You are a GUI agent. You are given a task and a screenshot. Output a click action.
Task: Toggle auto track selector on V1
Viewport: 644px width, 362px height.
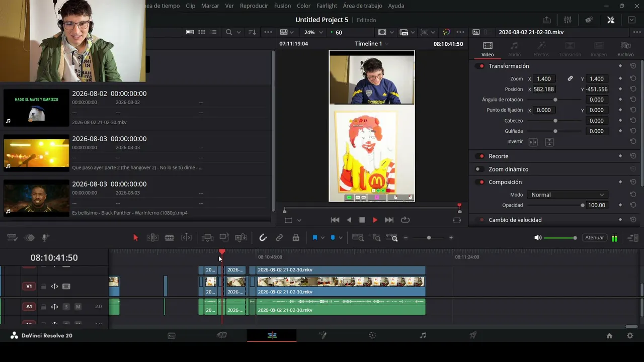(x=54, y=287)
